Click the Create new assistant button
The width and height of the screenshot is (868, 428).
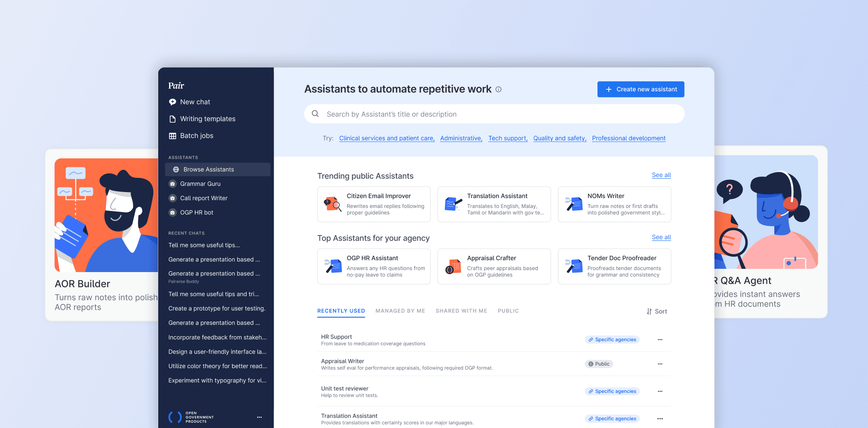pos(640,89)
